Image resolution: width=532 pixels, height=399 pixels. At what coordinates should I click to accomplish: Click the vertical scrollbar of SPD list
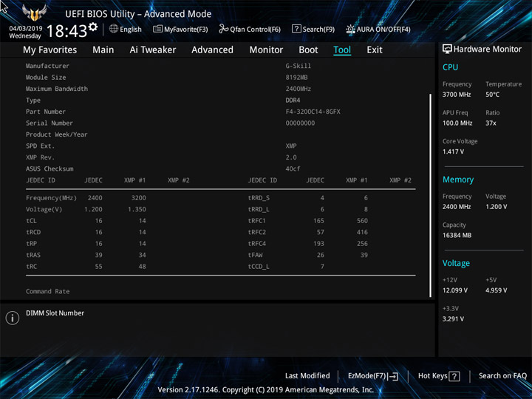(x=431, y=195)
